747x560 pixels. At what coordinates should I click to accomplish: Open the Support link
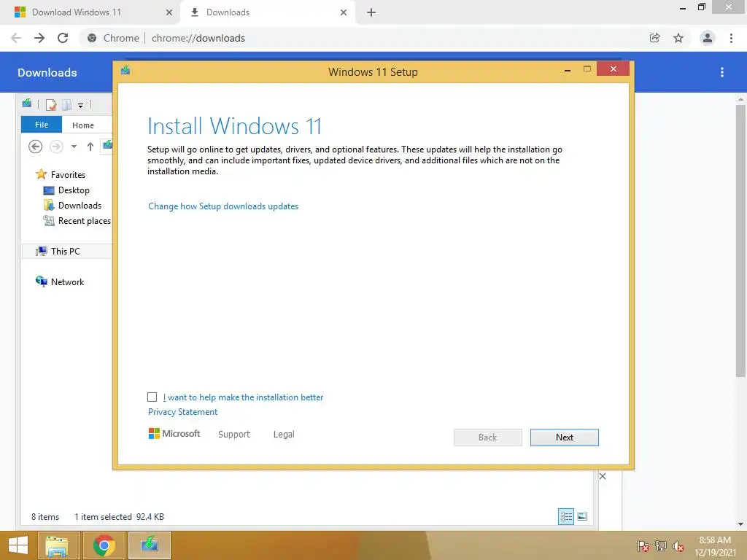tap(234, 435)
